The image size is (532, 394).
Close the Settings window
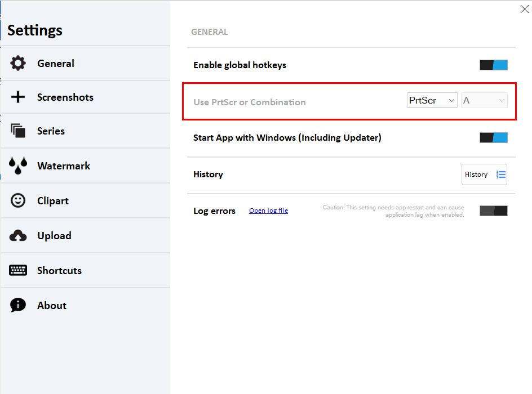(x=524, y=9)
